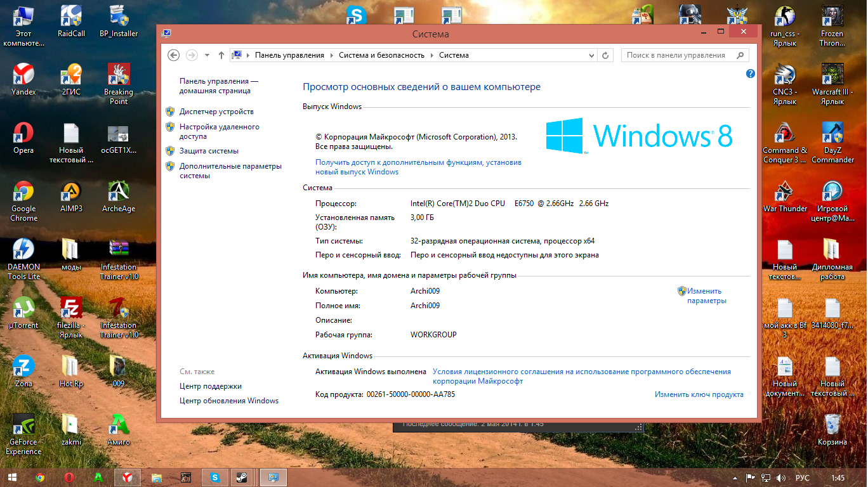This screenshot has width=868, height=487.
Task: Open the Breaking Point desktop icon
Action: point(119,84)
